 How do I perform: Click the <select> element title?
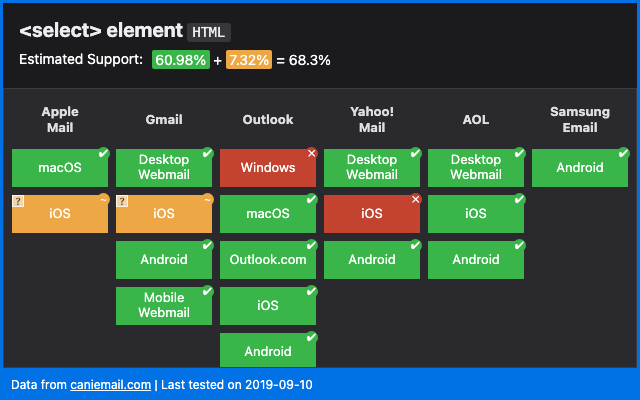pos(100,31)
